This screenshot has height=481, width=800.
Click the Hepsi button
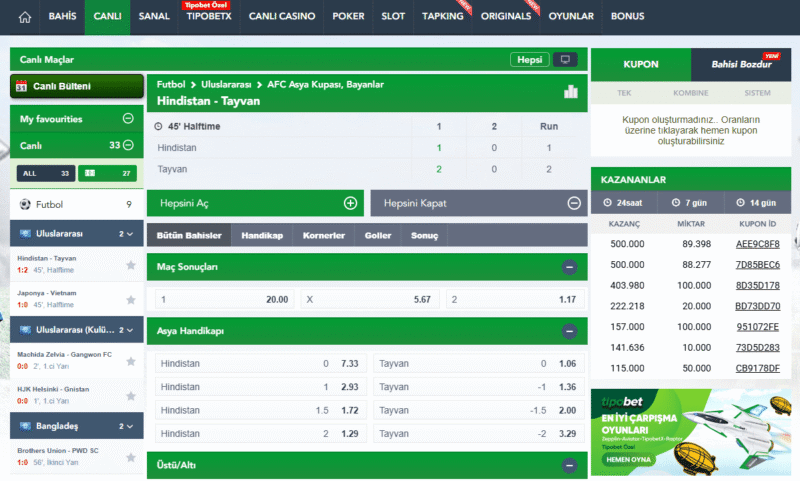click(530, 60)
